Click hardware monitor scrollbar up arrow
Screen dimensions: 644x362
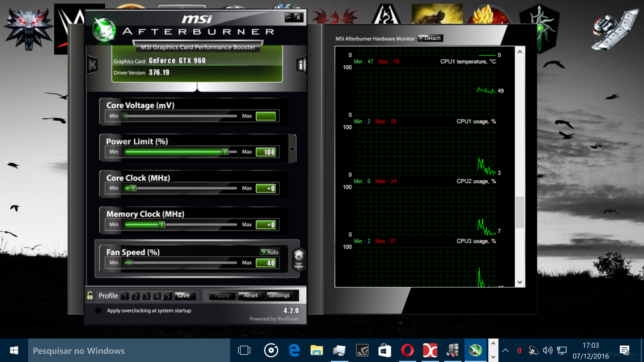pyautogui.click(x=520, y=52)
